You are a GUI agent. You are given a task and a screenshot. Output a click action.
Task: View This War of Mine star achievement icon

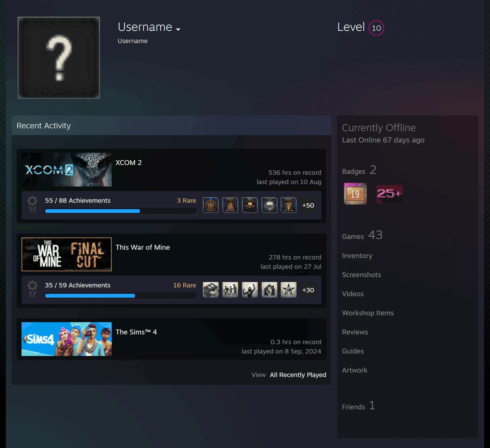tap(289, 290)
